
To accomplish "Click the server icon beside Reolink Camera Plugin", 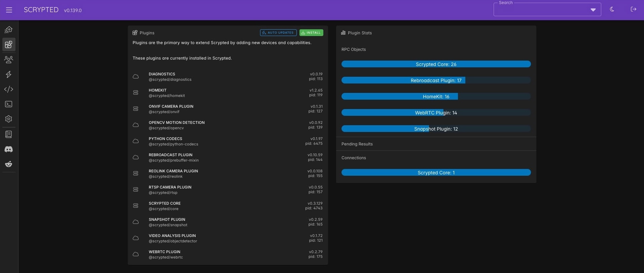I will (x=136, y=173).
